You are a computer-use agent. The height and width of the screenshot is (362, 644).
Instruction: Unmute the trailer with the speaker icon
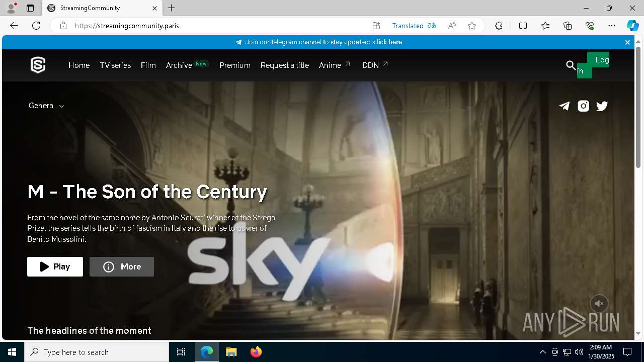(x=599, y=303)
